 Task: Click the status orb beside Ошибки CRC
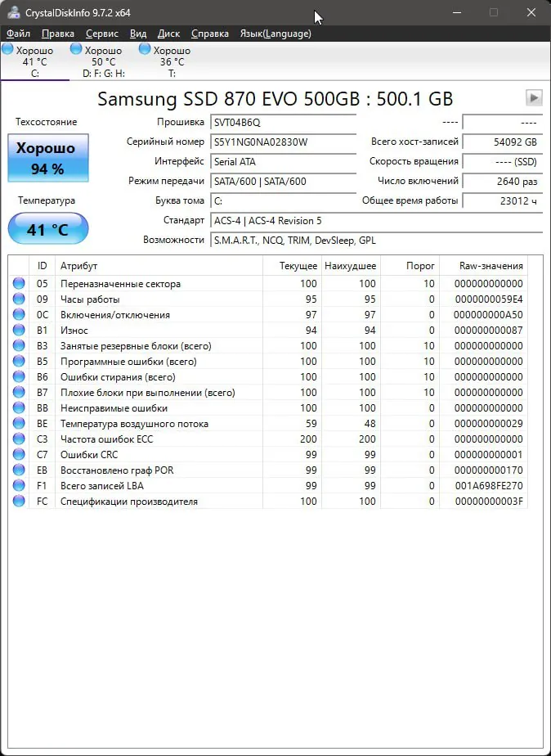(x=19, y=455)
